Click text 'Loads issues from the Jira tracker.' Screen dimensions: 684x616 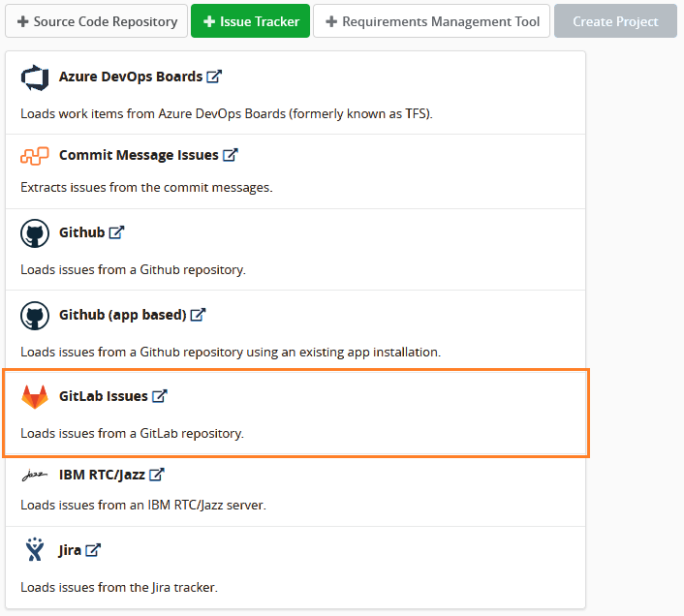tap(119, 588)
